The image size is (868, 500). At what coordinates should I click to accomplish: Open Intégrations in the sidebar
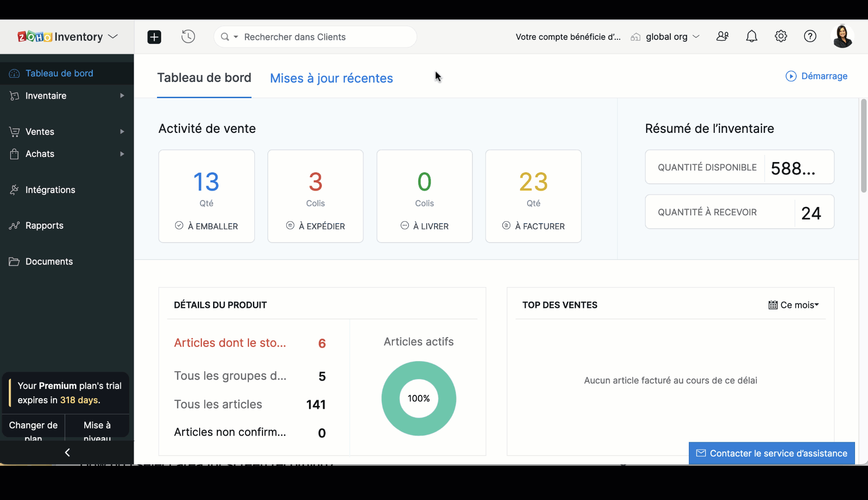[50, 190]
